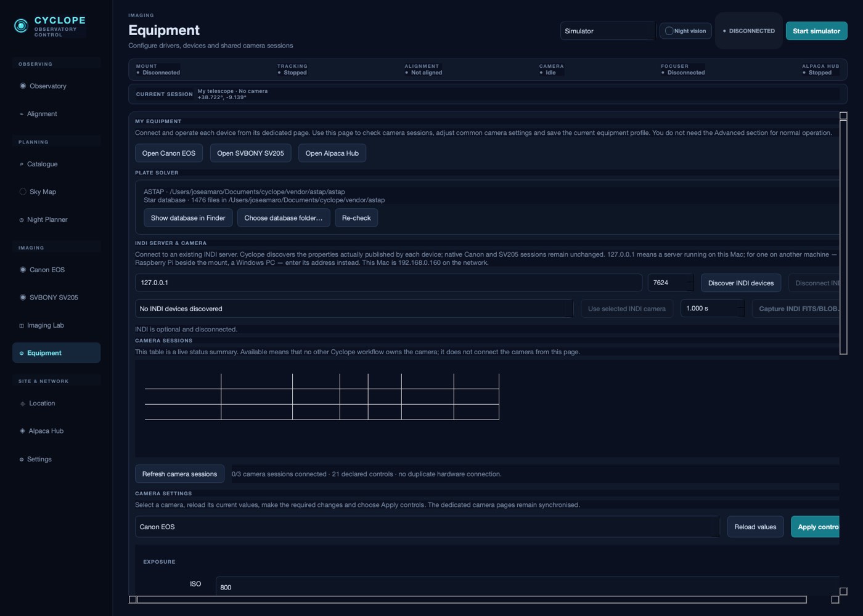863x616 pixels.
Task: Open the INDI devices dropdown
Action: click(354, 309)
